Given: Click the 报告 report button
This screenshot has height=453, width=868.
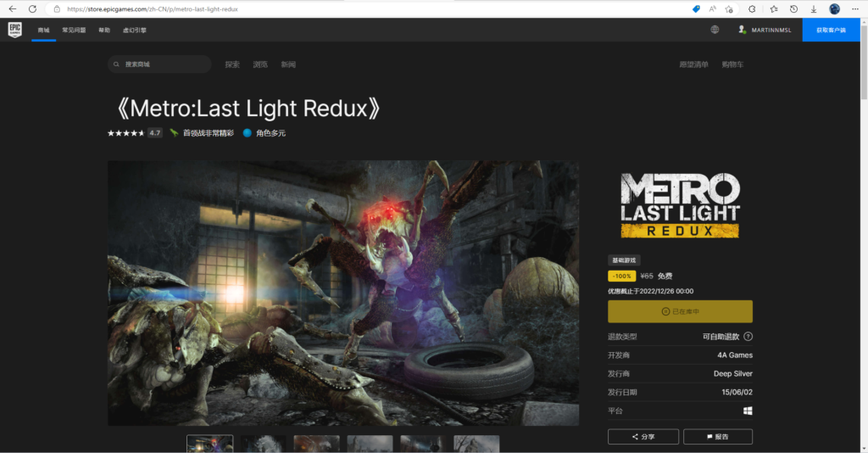Looking at the screenshot, I should [717, 436].
